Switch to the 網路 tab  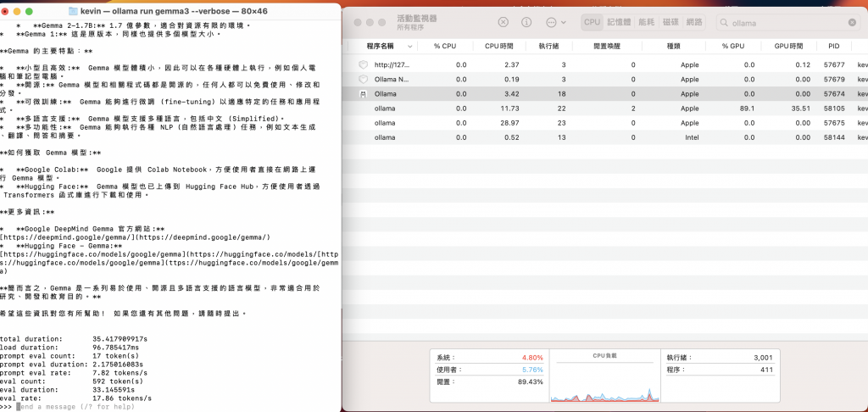[694, 22]
